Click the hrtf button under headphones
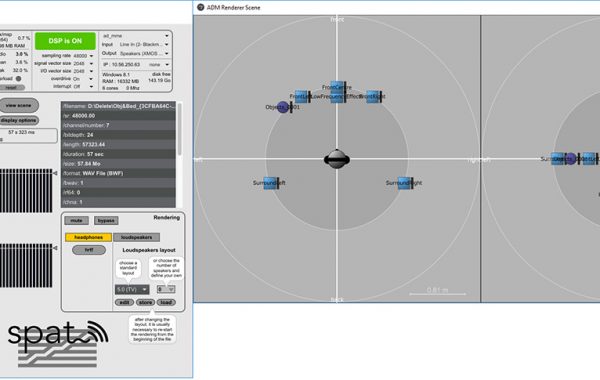This screenshot has width=600, height=380. 89,250
